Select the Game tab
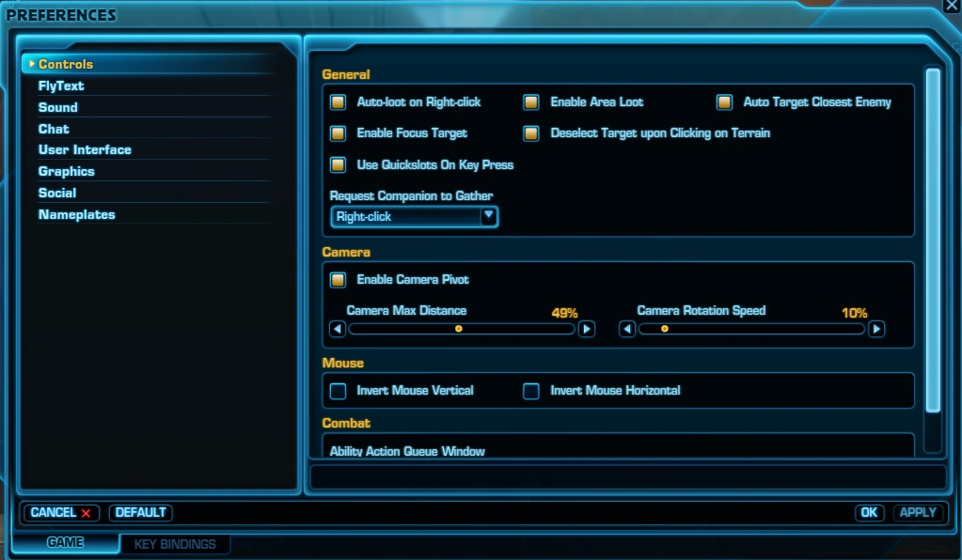The height and width of the screenshot is (560, 962). point(65,543)
